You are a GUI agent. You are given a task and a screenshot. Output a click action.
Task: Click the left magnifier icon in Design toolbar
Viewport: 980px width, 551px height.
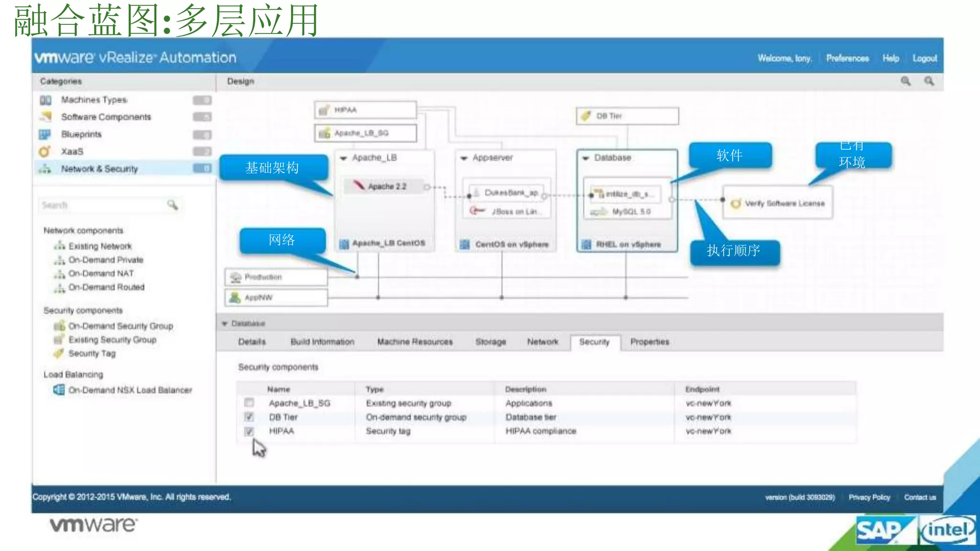[905, 81]
